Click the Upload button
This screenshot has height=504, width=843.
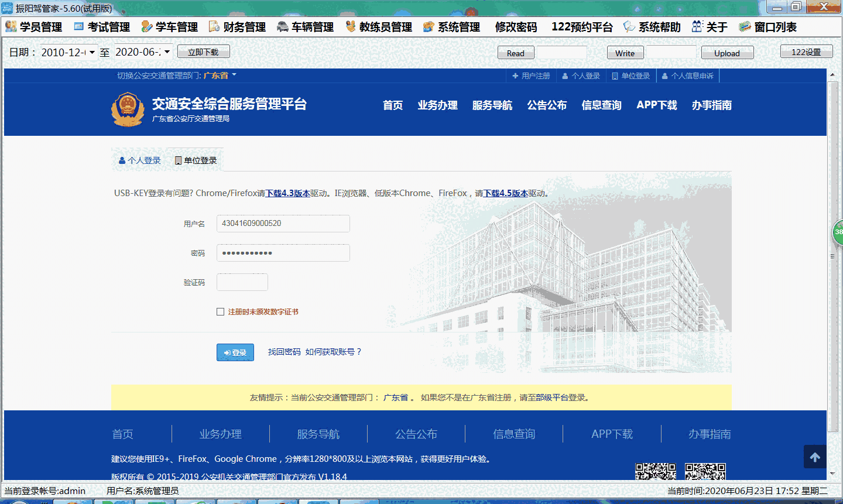(727, 53)
